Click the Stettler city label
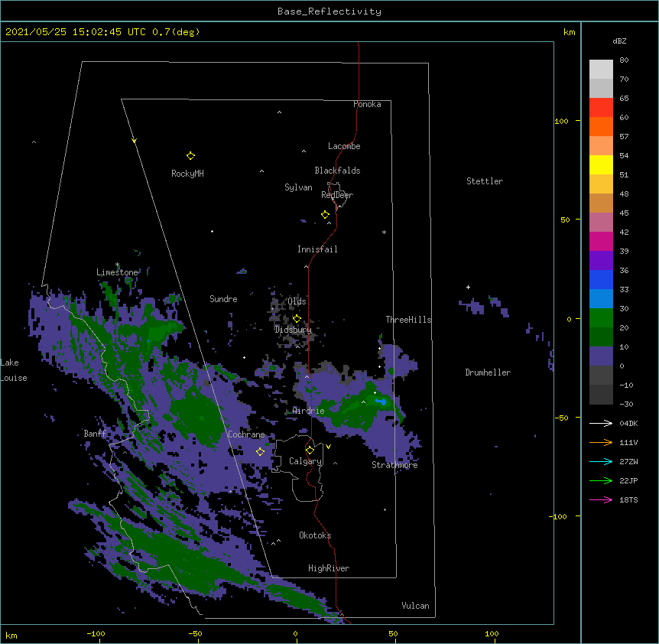 tap(484, 181)
